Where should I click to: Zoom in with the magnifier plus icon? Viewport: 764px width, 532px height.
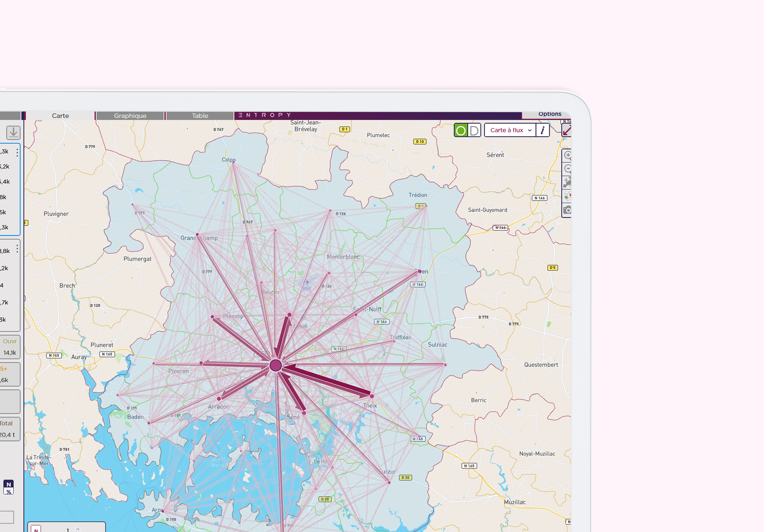(567, 155)
